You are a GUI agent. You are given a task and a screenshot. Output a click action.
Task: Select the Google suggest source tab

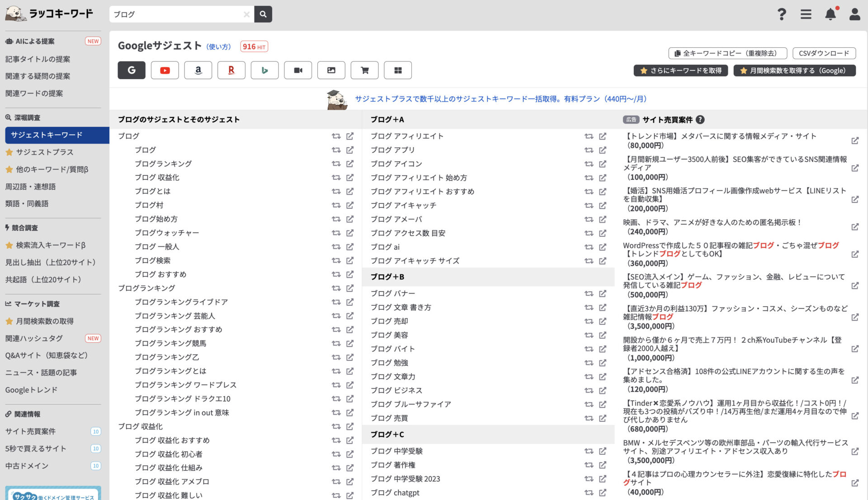pos(132,70)
